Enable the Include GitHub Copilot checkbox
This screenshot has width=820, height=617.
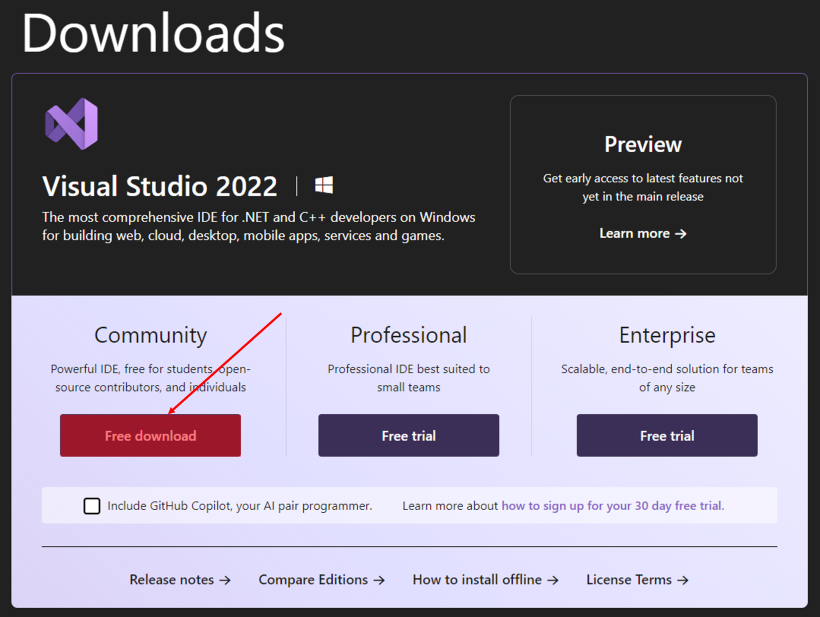pos(92,506)
